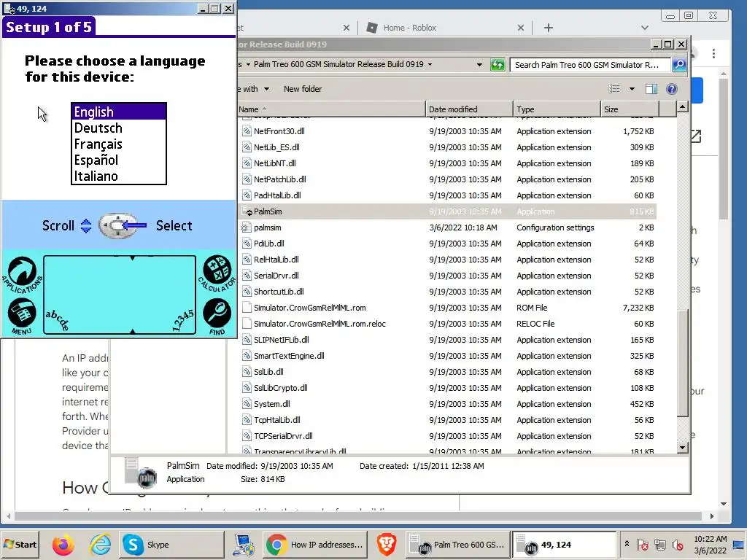This screenshot has height=560, width=747.
Task: Click the change view icon in Explorer toolbar
Action: (x=614, y=89)
